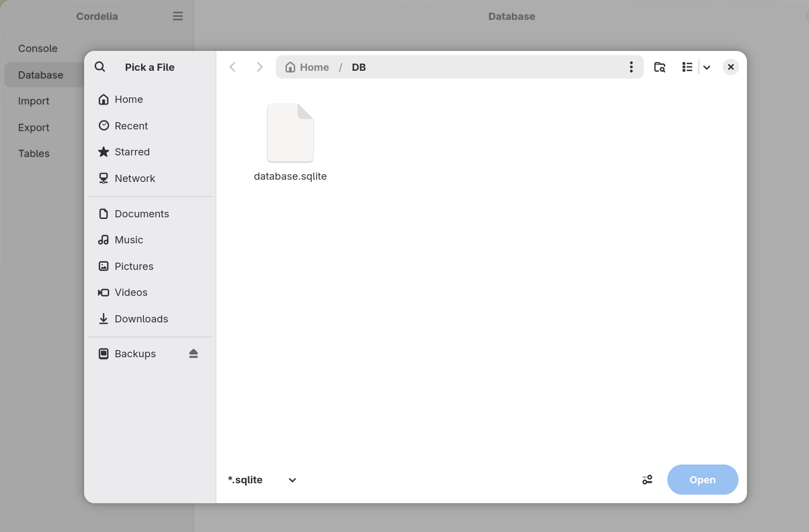Click the folder search toolbar icon
Viewport: 809px width, 532px height.
660,67
